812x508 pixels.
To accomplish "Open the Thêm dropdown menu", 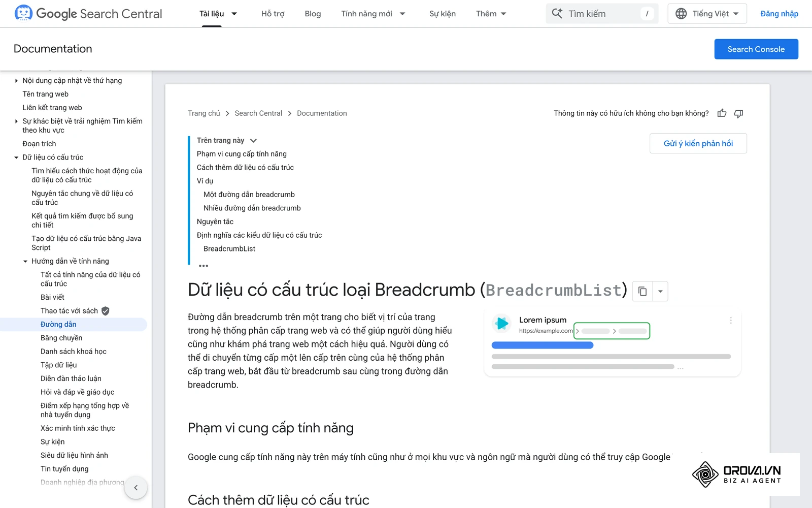I will click(x=491, y=14).
